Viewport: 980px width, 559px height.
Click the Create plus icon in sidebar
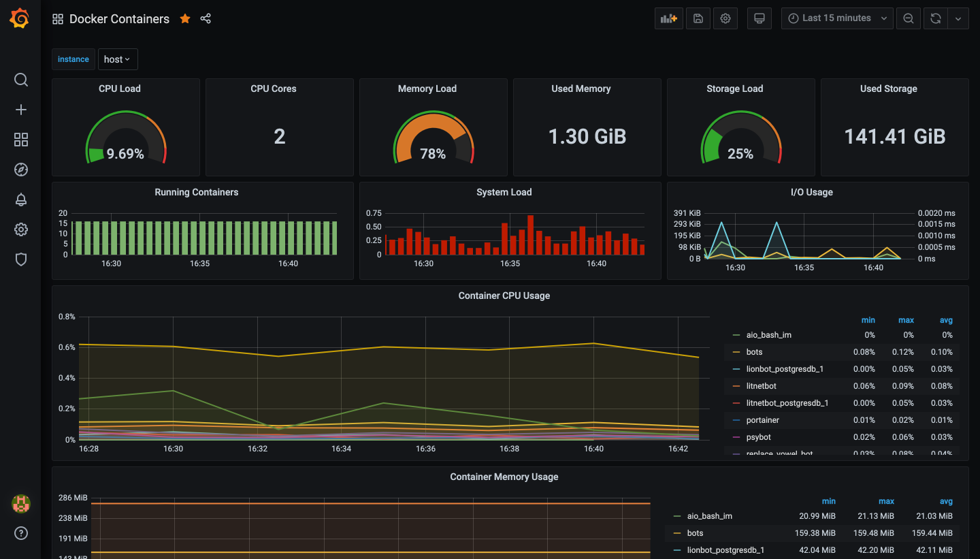pos(21,110)
